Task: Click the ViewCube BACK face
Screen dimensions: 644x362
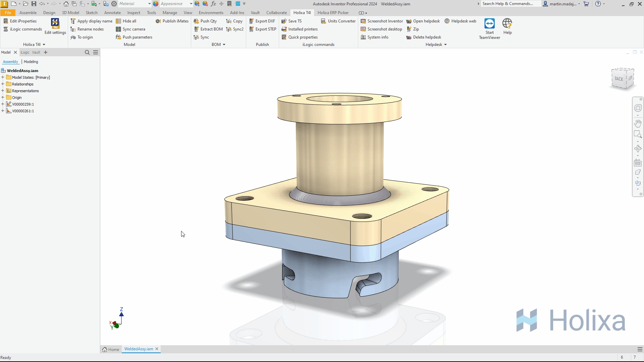Action: click(x=619, y=79)
